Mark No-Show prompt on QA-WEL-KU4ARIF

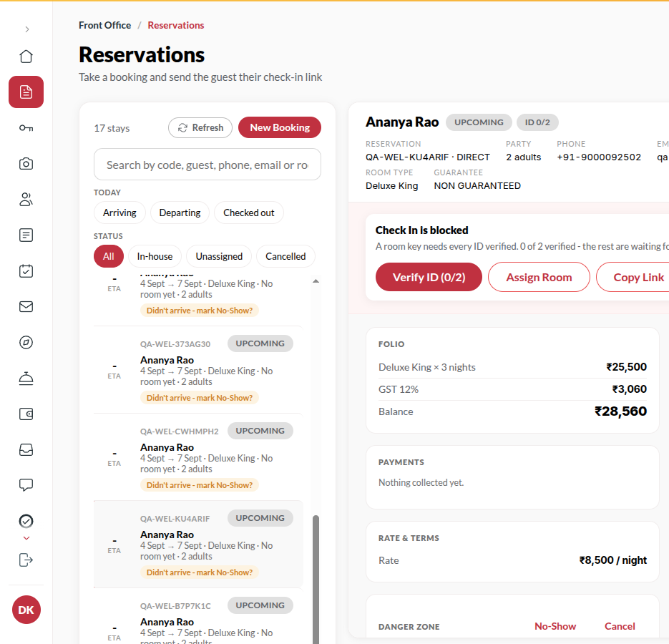click(x=199, y=572)
